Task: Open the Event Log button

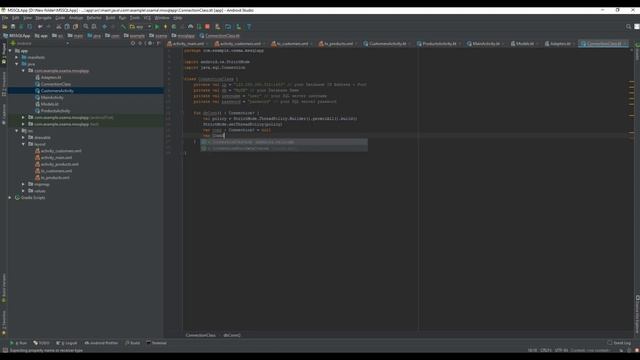Action: click(x=619, y=343)
